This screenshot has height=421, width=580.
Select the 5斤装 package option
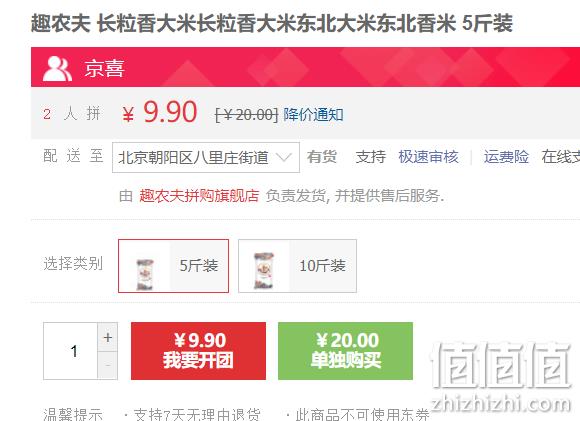click(173, 266)
